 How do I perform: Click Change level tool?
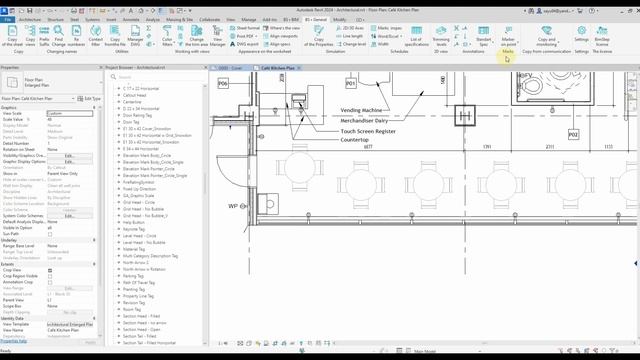point(351,44)
